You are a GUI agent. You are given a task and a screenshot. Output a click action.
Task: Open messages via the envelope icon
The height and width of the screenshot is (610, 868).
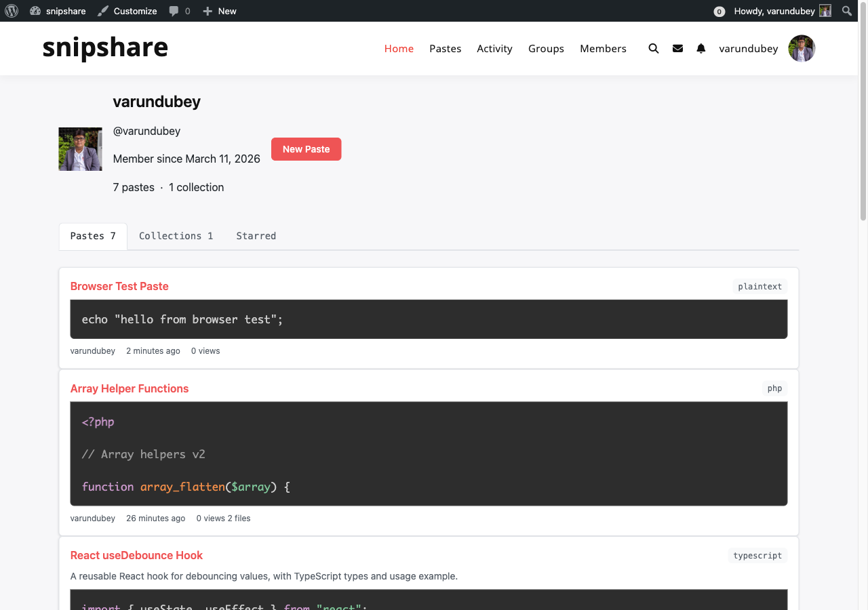click(x=677, y=48)
